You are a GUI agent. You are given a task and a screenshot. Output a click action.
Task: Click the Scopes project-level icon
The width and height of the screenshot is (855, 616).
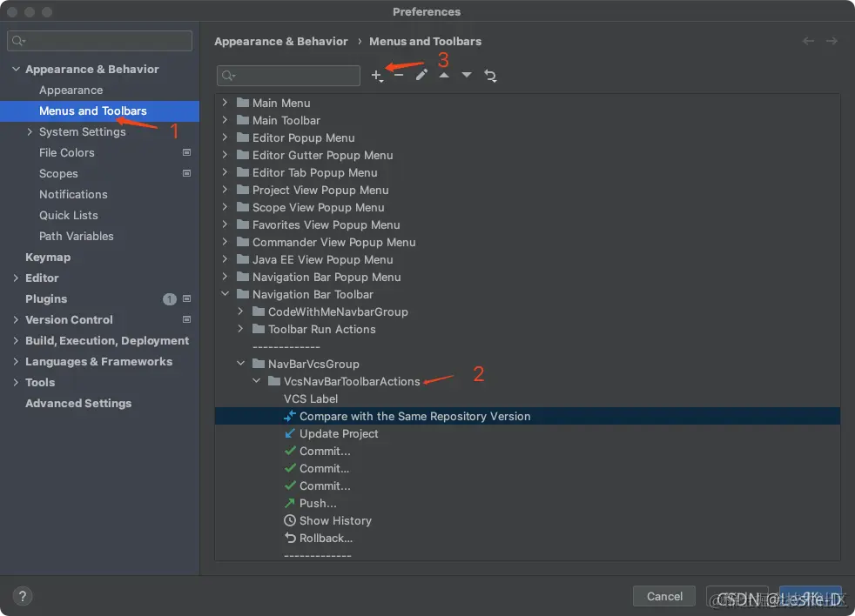pyautogui.click(x=186, y=173)
